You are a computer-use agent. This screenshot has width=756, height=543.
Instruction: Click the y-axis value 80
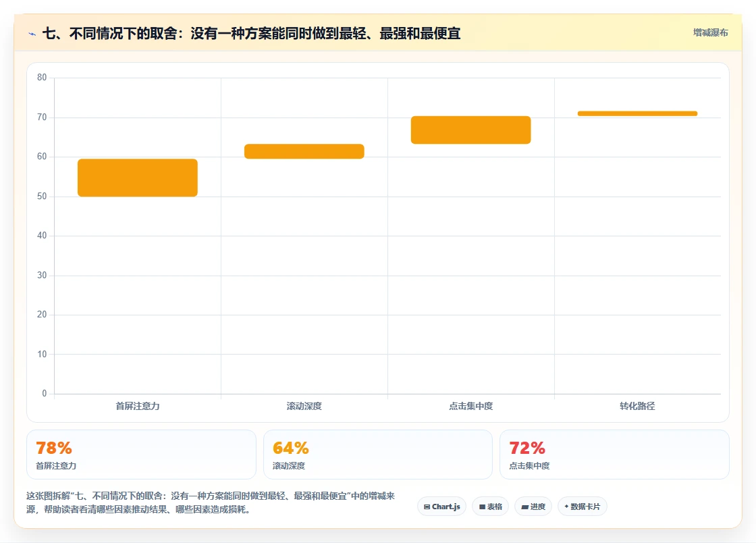(42, 77)
